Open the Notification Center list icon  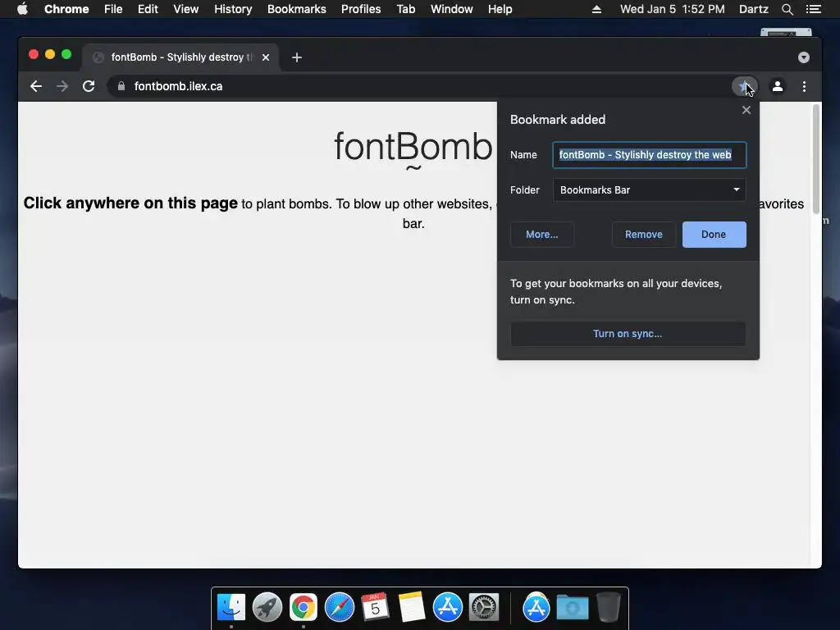tap(814, 9)
